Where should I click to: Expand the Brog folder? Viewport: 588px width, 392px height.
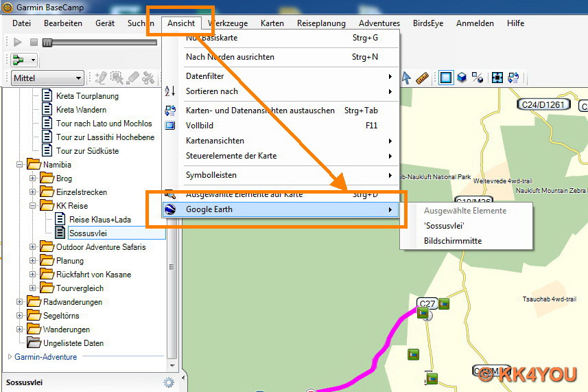[x=33, y=178]
